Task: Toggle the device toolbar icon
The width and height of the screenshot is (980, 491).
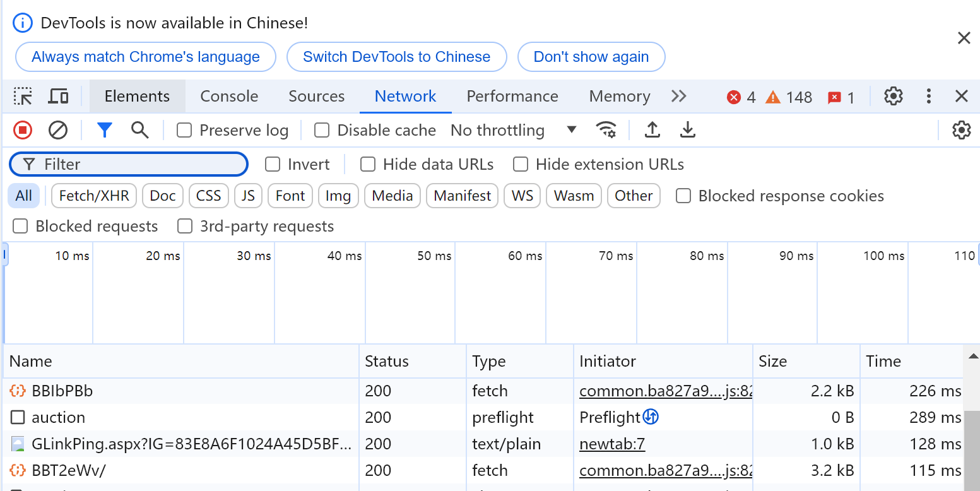Action: [x=59, y=97]
